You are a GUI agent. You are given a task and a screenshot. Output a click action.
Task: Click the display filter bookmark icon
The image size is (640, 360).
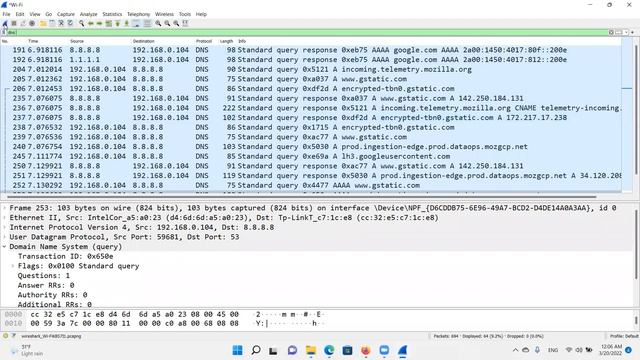tap(4, 32)
